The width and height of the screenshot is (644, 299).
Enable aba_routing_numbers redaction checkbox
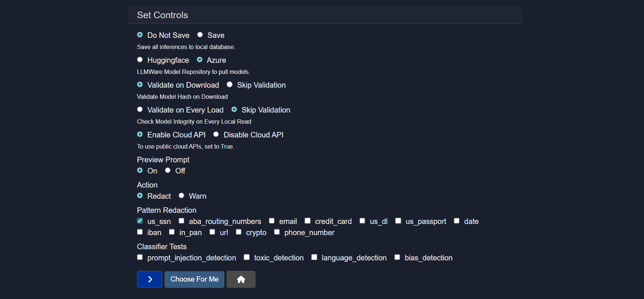pyautogui.click(x=182, y=221)
